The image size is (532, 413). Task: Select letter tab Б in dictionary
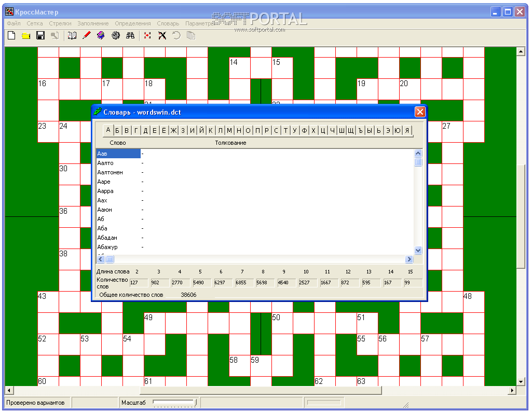click(117, 131)
